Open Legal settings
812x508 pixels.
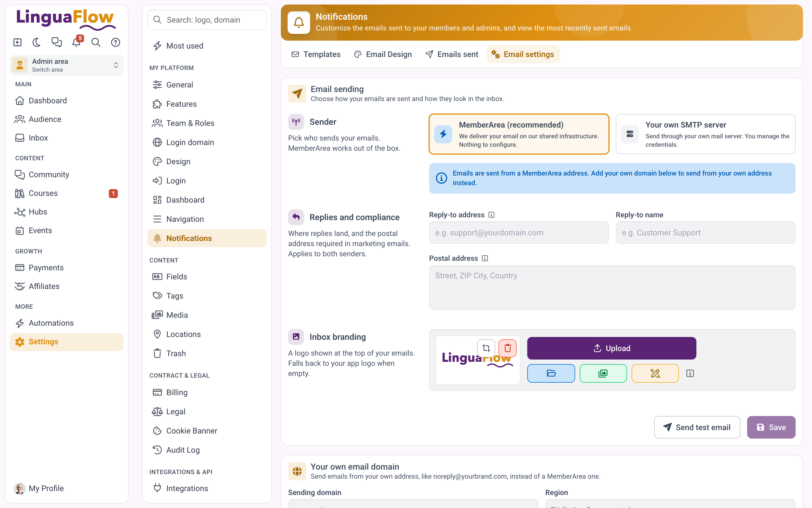(x=207, y=411)
